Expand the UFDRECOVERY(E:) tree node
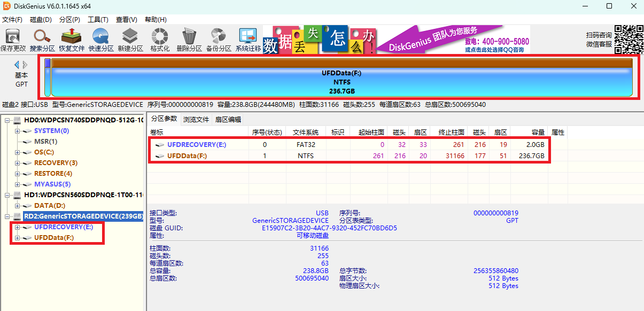This screenshot has height=311, width=644. tap(18, 227)
